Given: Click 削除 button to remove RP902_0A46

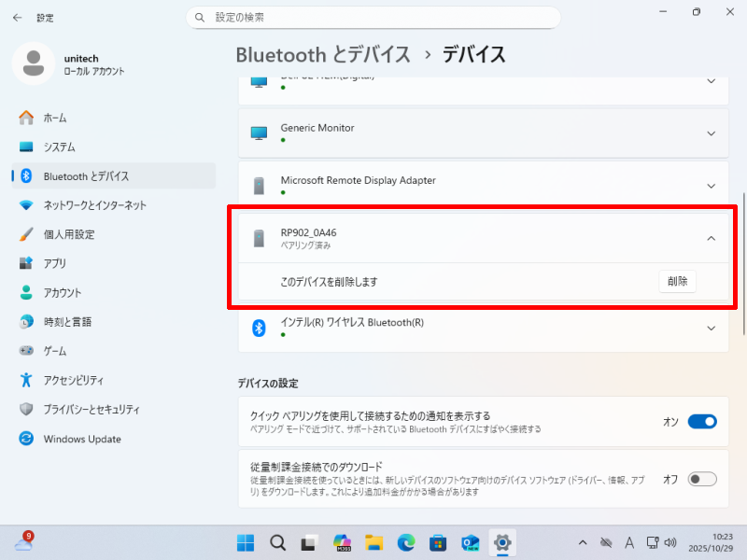Looking at the screenshot, I should click(x=677, y=282).
